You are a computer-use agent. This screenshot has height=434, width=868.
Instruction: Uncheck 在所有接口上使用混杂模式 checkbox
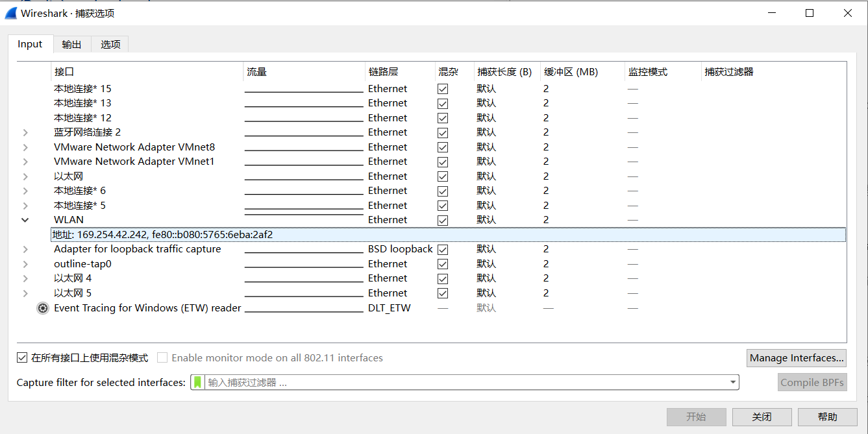pyautogui.click(x=22, y=357)
